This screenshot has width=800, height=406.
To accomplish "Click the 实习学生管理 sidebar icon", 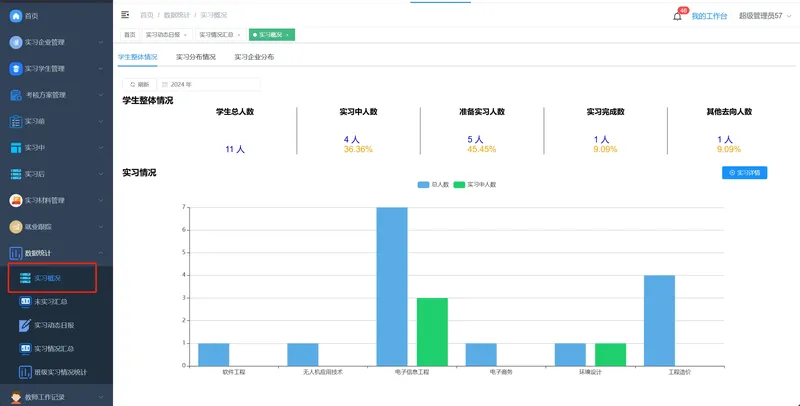I will point(16,69).
